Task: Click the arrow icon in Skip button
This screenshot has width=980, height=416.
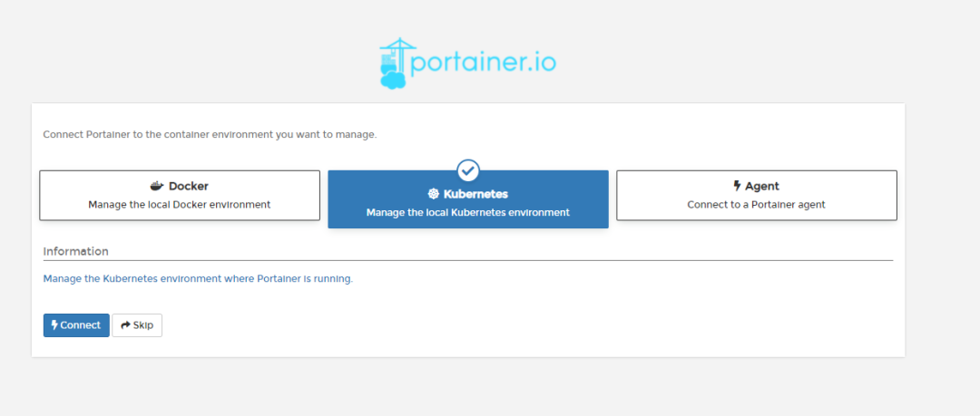Action: tap(125, 325)
